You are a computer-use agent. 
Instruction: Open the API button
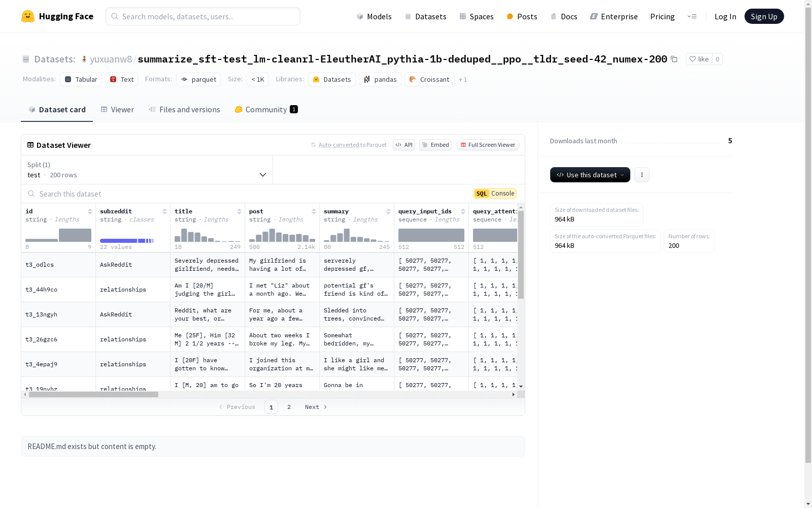(x=404, y=145)
